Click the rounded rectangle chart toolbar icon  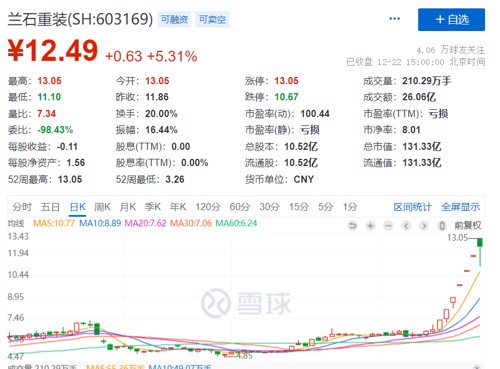click(x=442, y=226)
